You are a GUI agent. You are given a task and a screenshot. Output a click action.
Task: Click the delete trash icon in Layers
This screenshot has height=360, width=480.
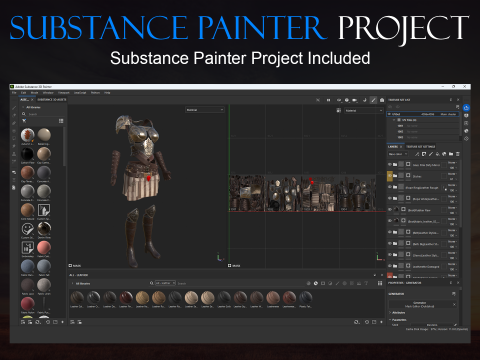point(458,154)
